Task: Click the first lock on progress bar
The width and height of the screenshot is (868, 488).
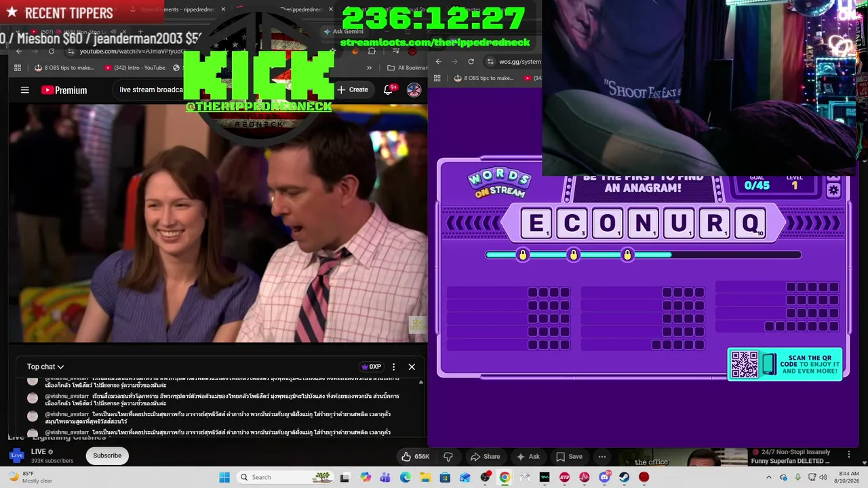Action: pos(522,255)
